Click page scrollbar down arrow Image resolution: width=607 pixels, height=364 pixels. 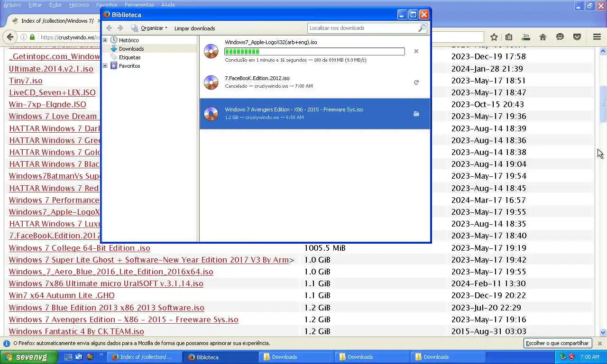tap(603, 333)
